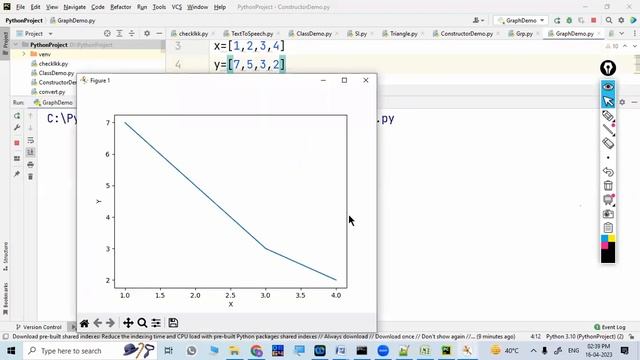640x360 pixels.
Task: Pick the blue color swatch in annotation toolbar
Action: 604,238
